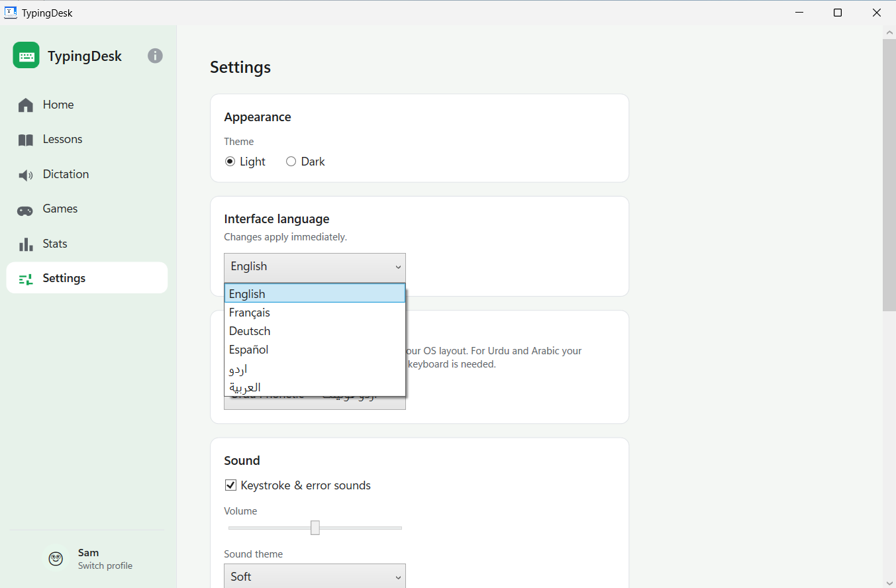Click the Theme label under Appearance
The width and height of the screenshot is (896, 588).
click(239, 142)
